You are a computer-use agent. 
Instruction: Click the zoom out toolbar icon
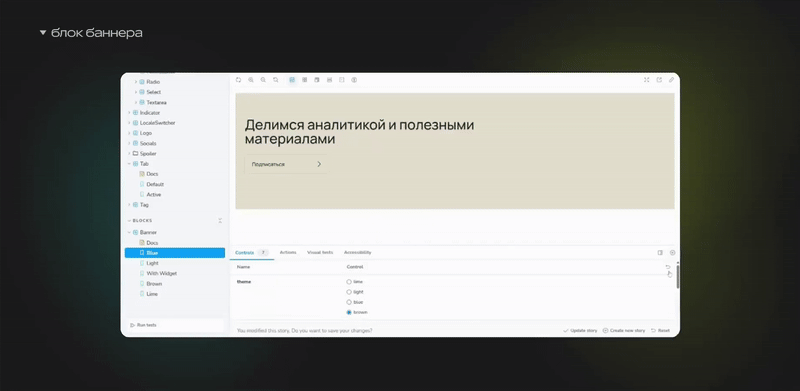point(263,80)
